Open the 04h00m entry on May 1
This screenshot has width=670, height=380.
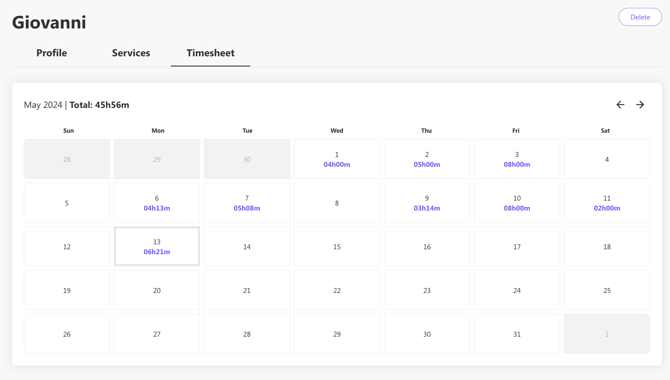click(337, 165)
